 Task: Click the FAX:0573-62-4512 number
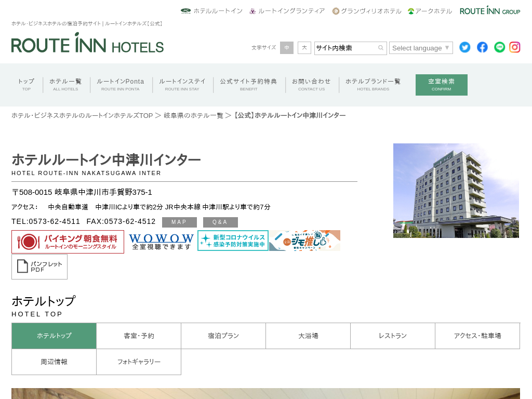[121, 221]
